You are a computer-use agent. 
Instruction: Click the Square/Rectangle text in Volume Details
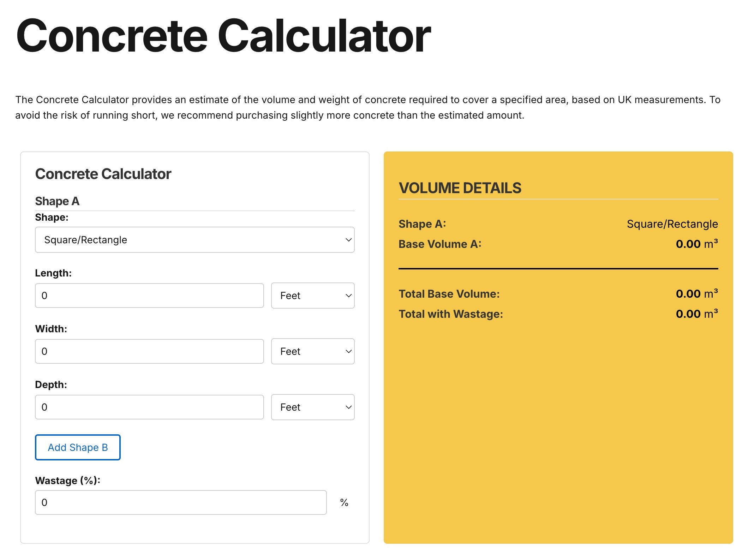672,224
